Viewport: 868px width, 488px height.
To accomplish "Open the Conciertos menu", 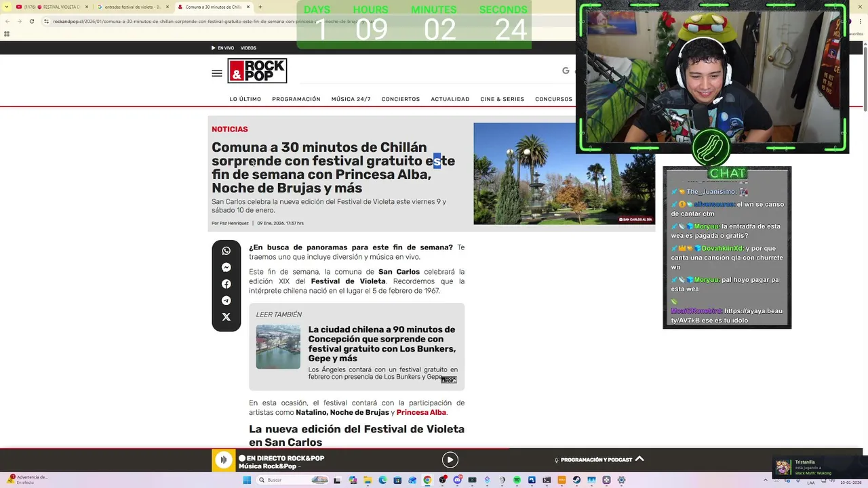I will (x=401, y=99).
